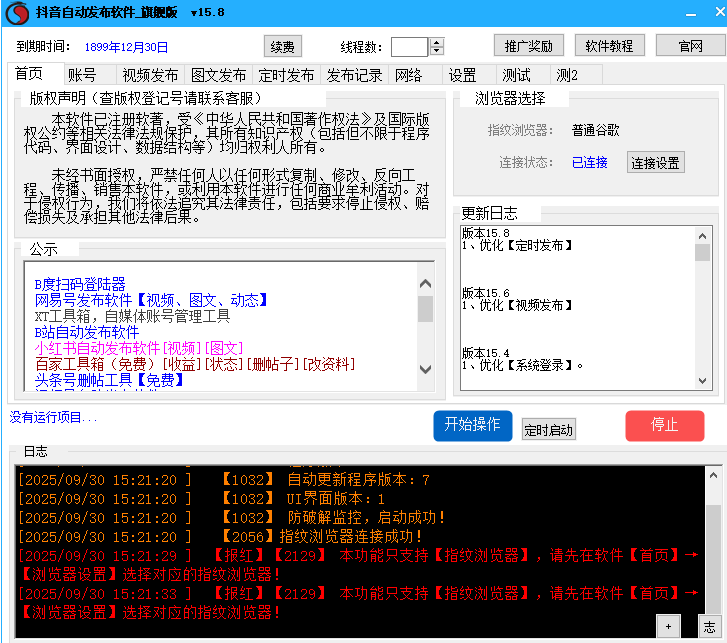The height and width of the screenshot is (643, 727).
Task: Click the 已连接 connection status text
Action: [590, 162]
